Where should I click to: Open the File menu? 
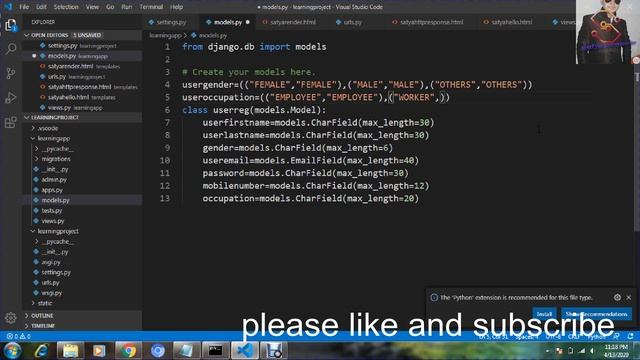[24, 7]
